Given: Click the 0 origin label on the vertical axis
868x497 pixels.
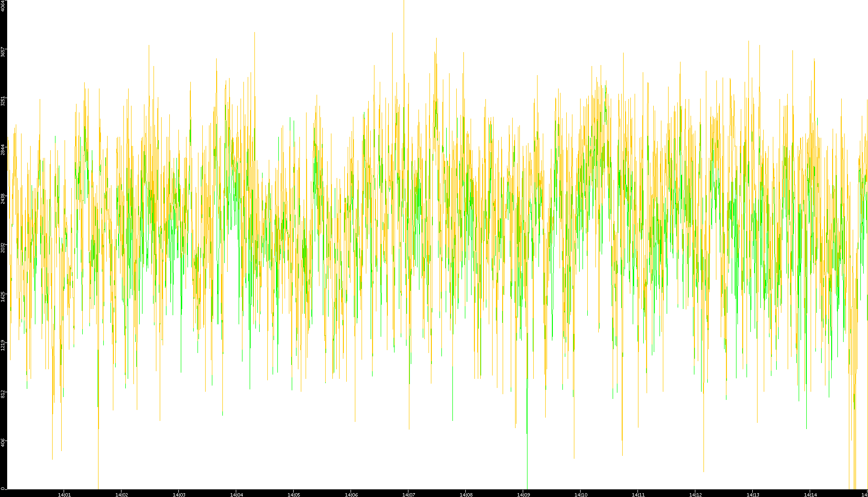Looking at the screenshot, I should (3, 488).
